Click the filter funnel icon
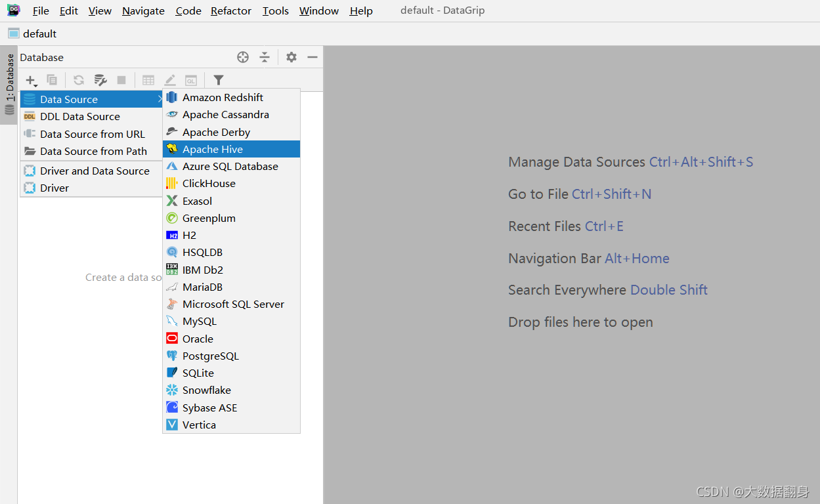 pyautogui.click(x=219, y=80)
